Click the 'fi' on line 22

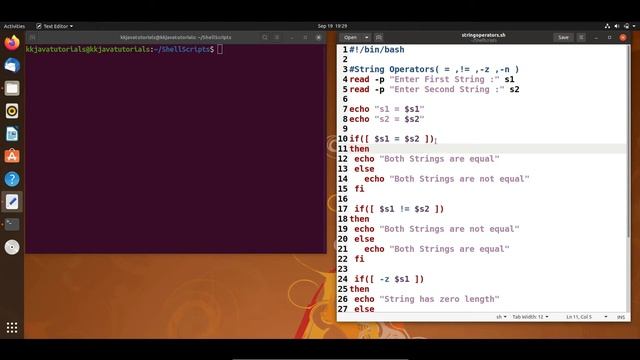(x=359, y=259)
